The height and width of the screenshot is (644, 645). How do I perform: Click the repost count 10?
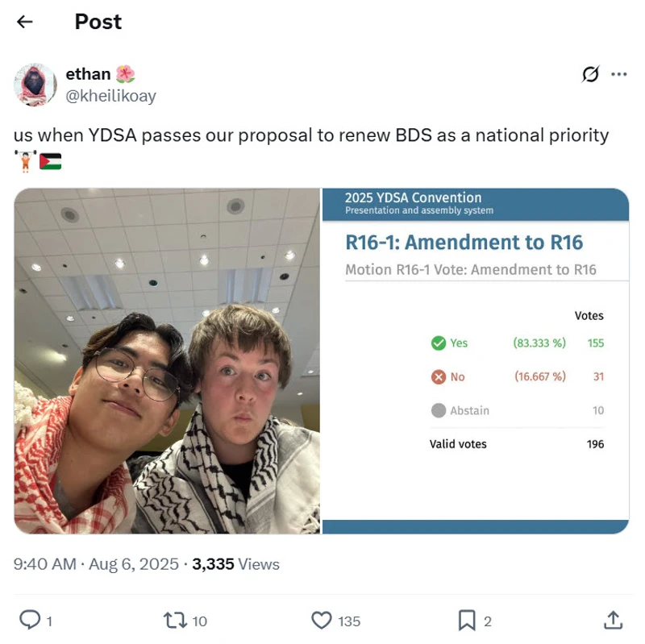click(199, 621)
